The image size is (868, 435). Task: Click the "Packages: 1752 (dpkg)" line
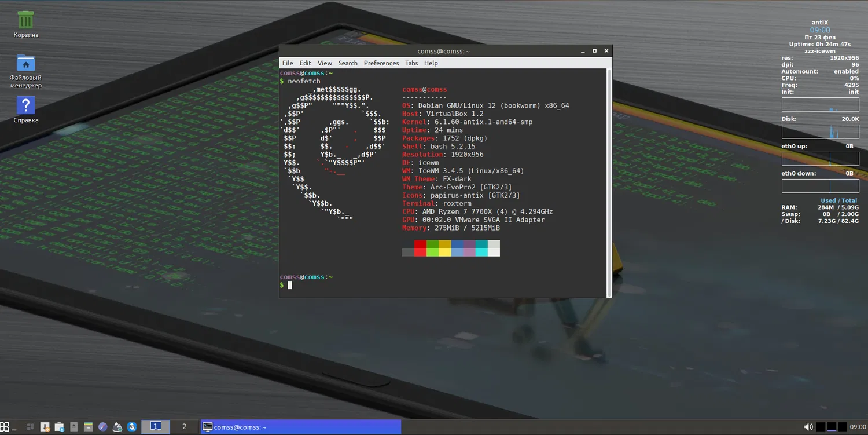coord(444,138)
